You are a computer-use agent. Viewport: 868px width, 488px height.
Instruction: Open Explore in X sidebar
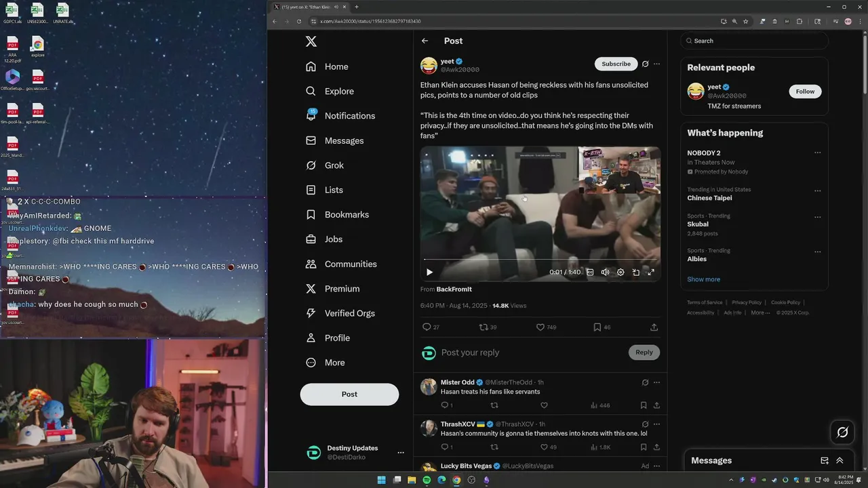tap(330, 91)
